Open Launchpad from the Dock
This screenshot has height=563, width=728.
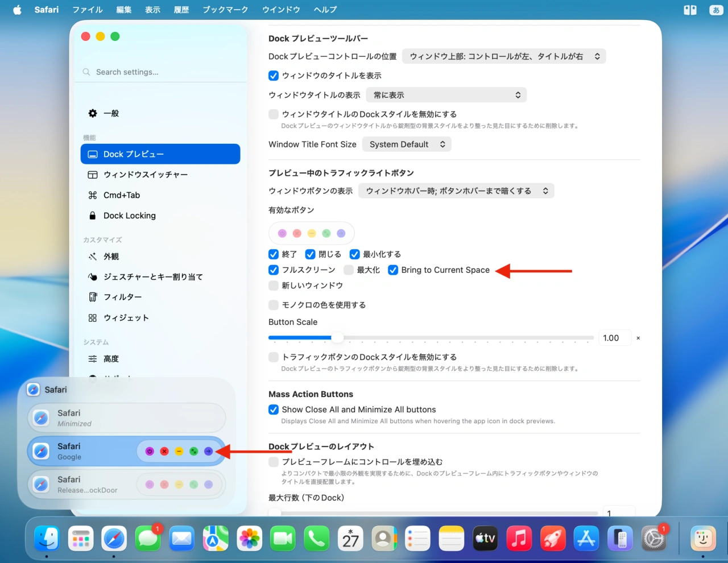81,538
